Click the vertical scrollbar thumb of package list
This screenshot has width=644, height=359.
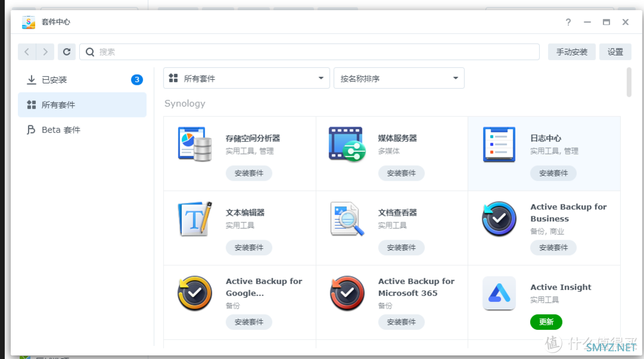(629, 82)
